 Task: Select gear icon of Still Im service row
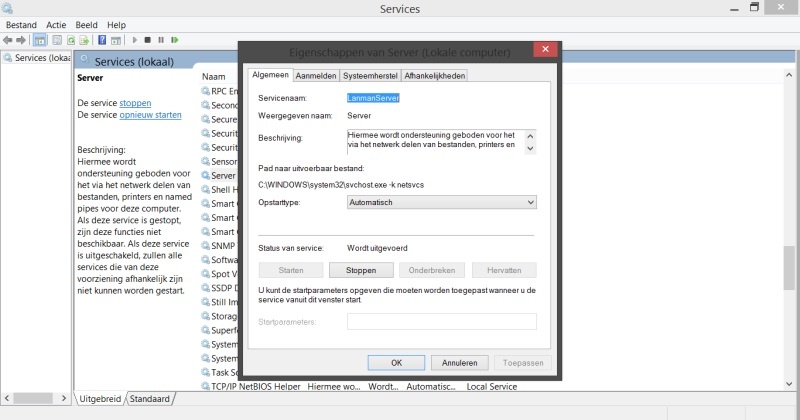206,302
